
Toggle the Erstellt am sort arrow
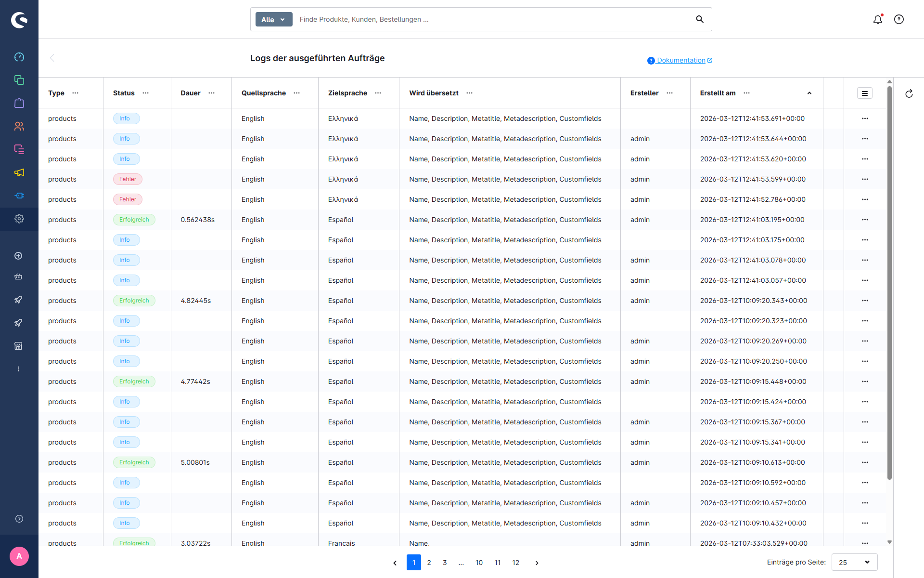(x=809, y=93)
